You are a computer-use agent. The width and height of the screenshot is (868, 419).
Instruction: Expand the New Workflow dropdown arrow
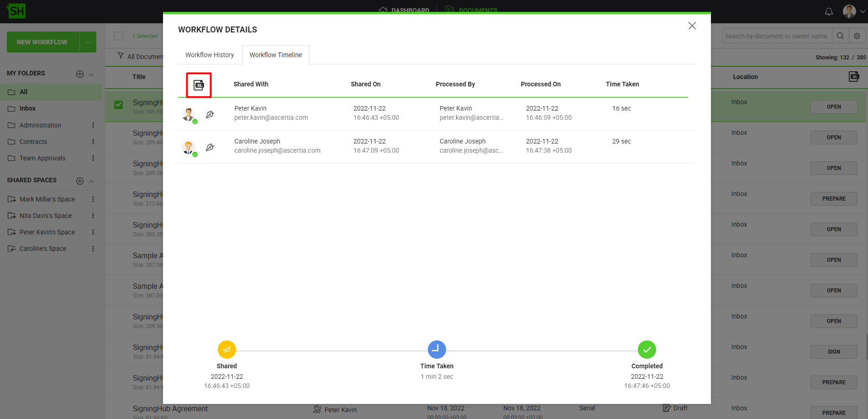click(x=88, y=42)
